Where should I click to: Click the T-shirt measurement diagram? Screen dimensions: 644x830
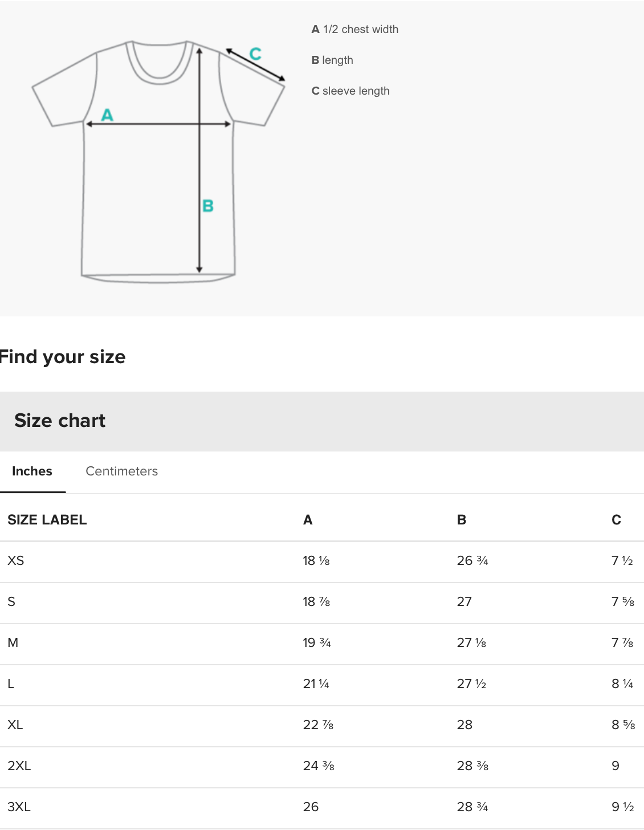(158, 161)
